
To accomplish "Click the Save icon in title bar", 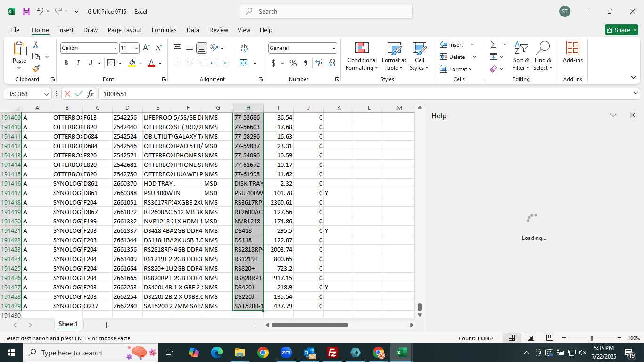I will point(26,11).
